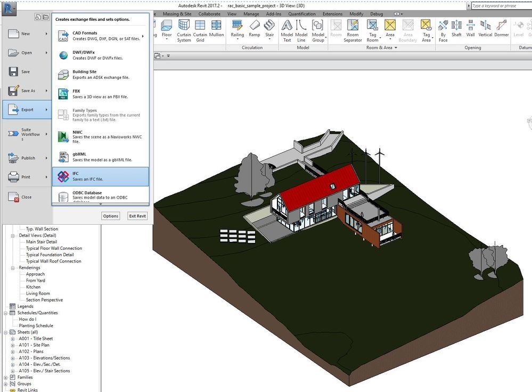Choose DWF/DWFx export option
This screenshot has height=392, width=532.
pos(101,55)
